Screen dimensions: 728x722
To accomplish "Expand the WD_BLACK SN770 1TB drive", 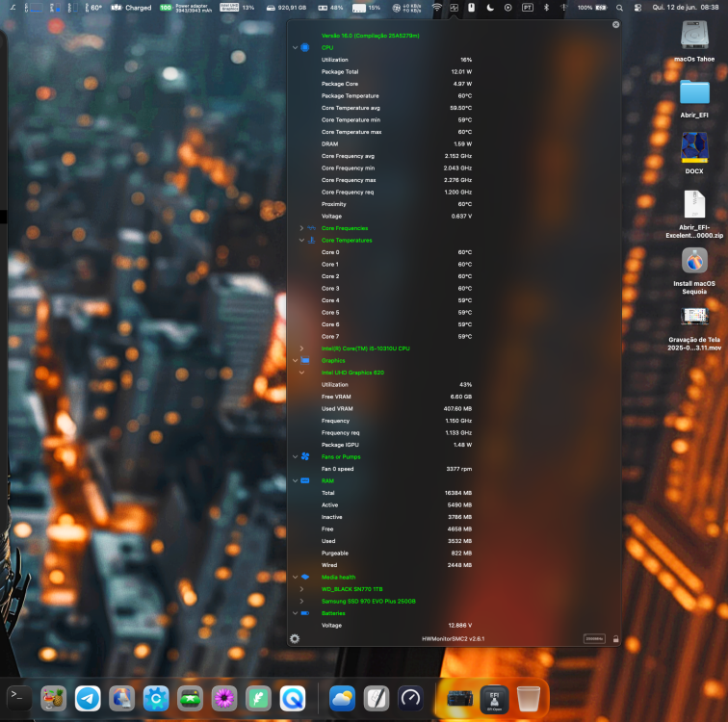I will click(301, 589).
